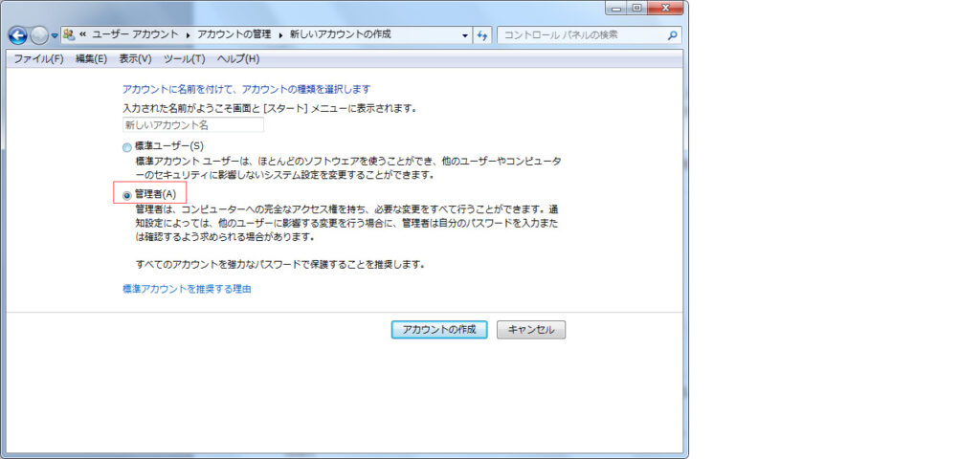Open the 表示(V) menu
Viewport: 980px width, 459px height.
[x=135, y=58]
